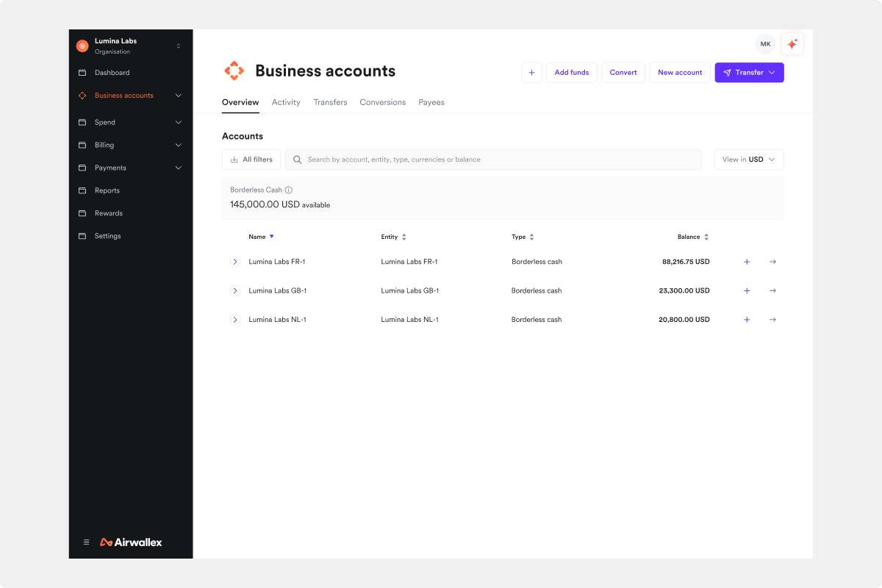Click the 20,800.00 USD balance
Viewport: 882px width, 588px height.
click(684, 320)
